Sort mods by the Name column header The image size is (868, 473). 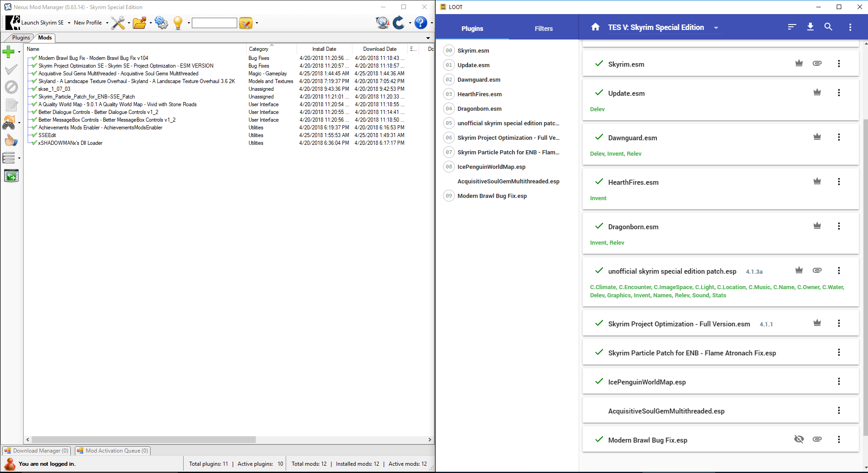[x=135, y=49]
